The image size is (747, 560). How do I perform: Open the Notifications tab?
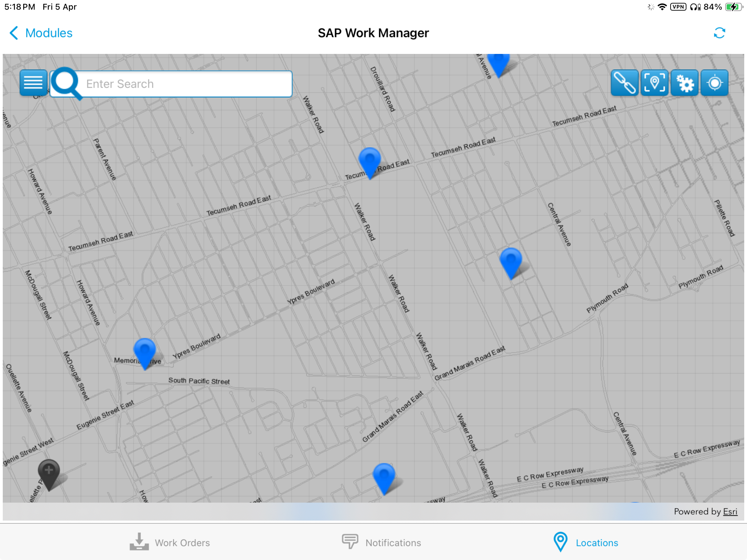(382, 543)
